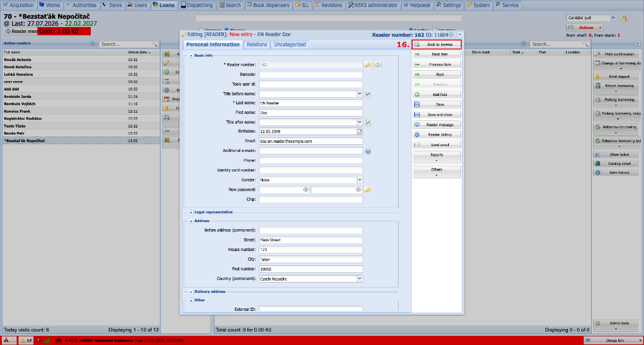Screen dimensions: 644x345
Task: Open the Admin tools dropdown
Action: coord(616,325)
